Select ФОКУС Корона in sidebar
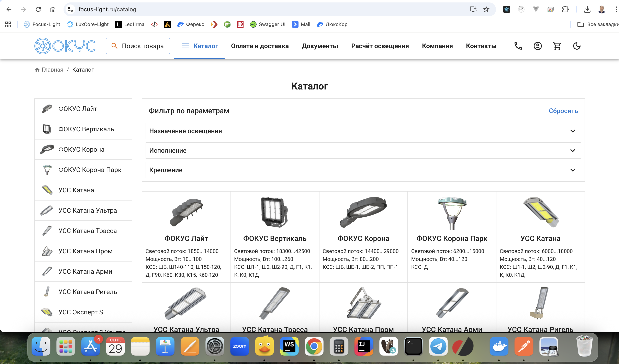619x364 pixels. [x=83, y=149]
